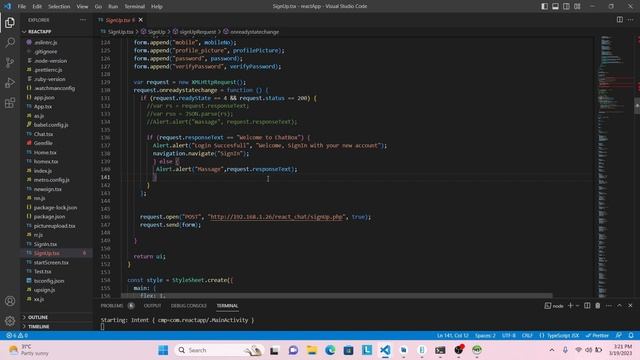
Task: Switch to the Problems panel tab
Action: [112, 305]
